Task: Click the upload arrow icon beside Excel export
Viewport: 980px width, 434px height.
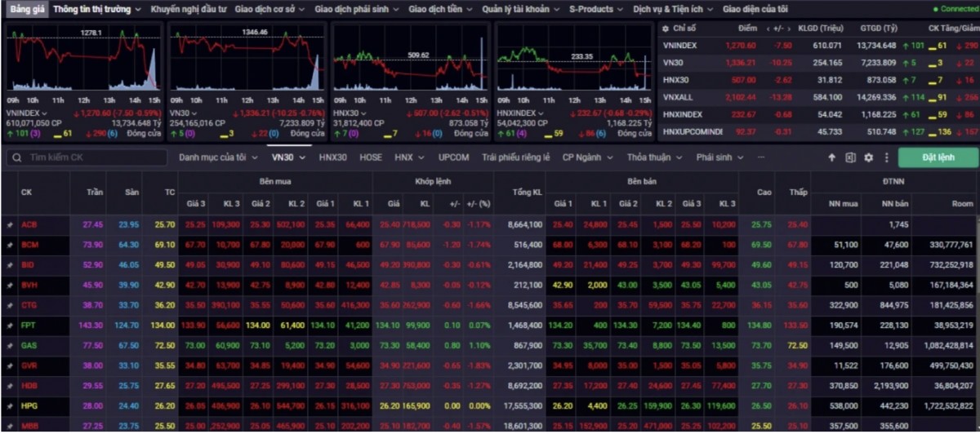Action: coord(832,157)
